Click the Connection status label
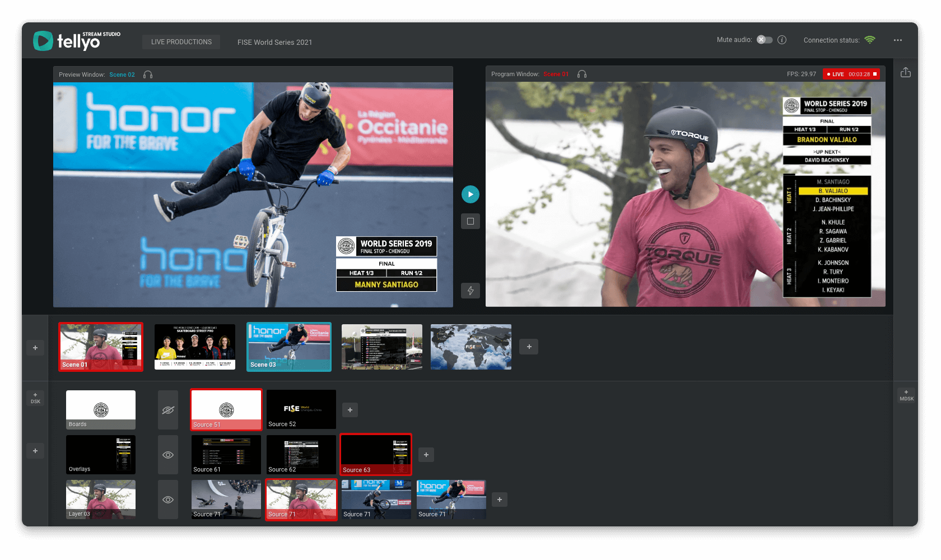 (x=831, y=40)
